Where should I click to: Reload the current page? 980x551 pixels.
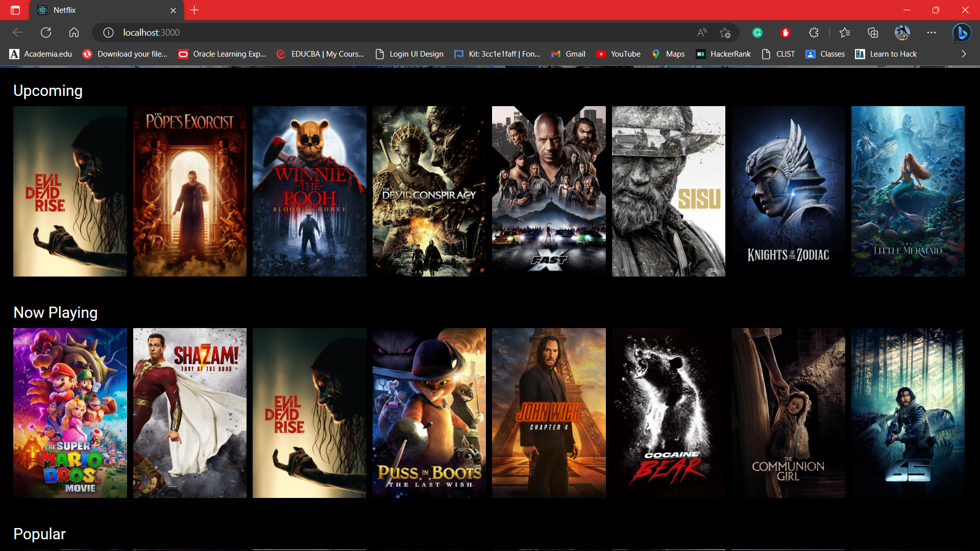point(45,32)
